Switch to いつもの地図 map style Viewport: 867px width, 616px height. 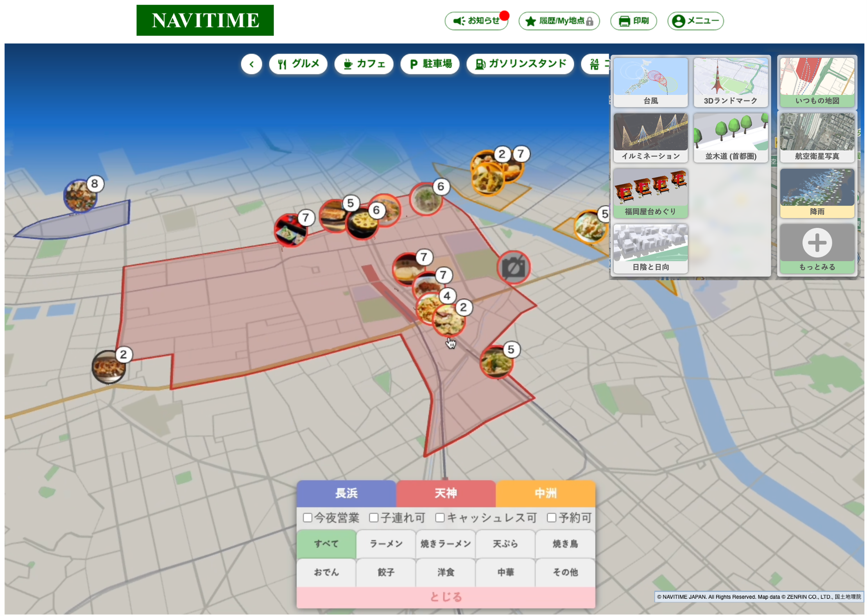[x=817, y=82]
